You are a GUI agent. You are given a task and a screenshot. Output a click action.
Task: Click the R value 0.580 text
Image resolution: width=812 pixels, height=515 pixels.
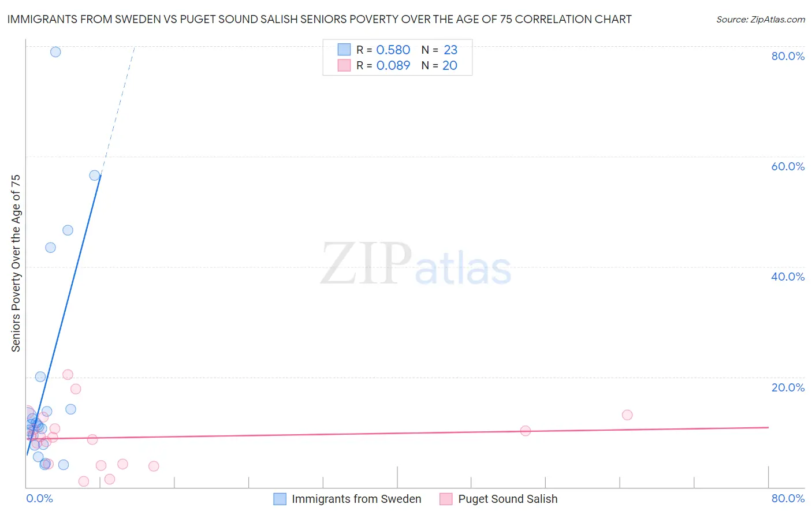(x=393, y=50)
